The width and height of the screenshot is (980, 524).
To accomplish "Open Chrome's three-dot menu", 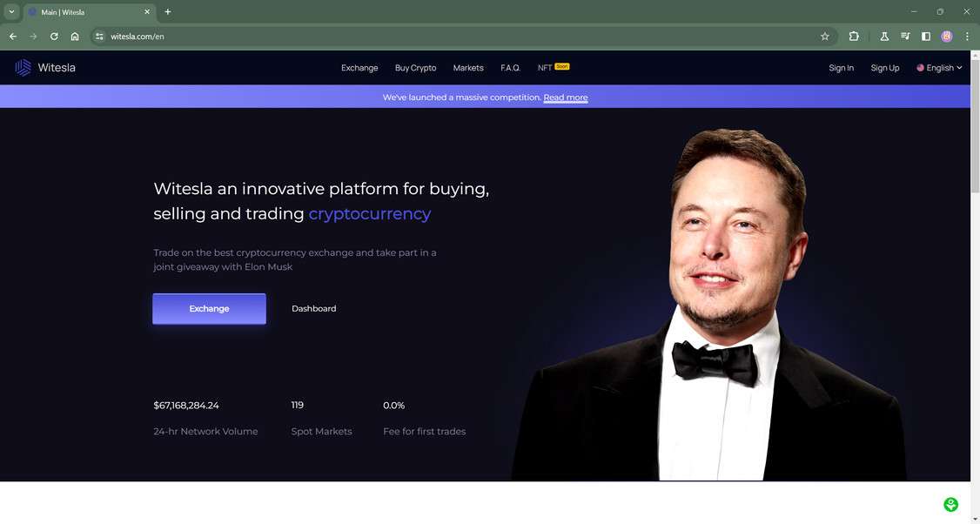I will click(x=967, y=37).
